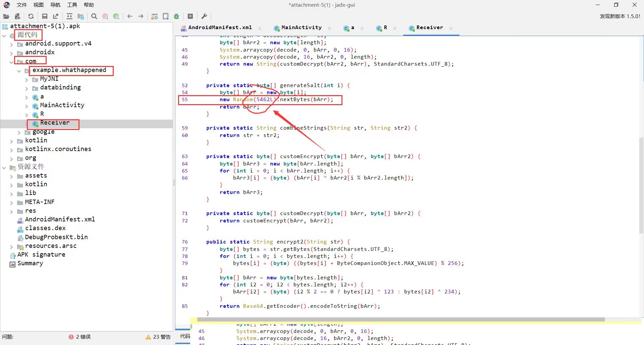Switch to the R class tab

click(385, 27)
